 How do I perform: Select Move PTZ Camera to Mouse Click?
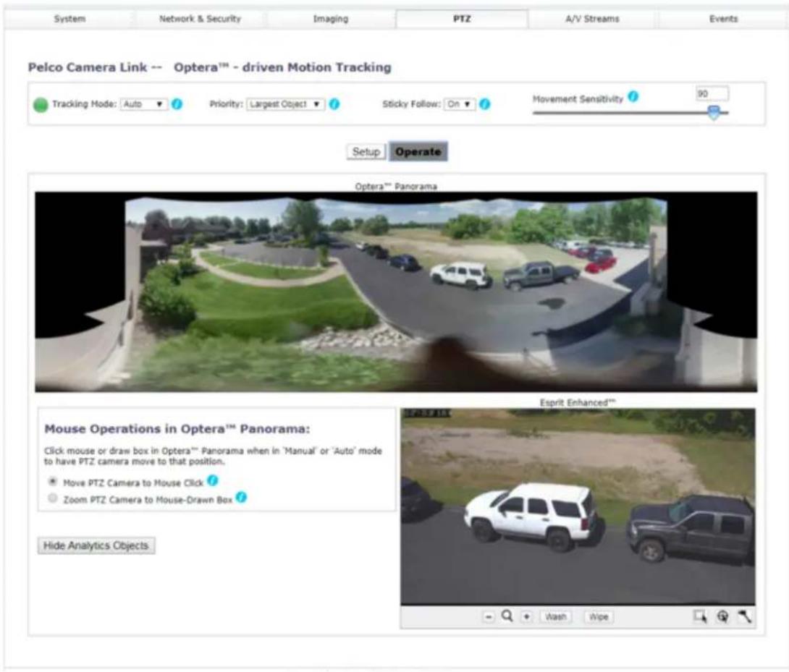tap(52, 481)
